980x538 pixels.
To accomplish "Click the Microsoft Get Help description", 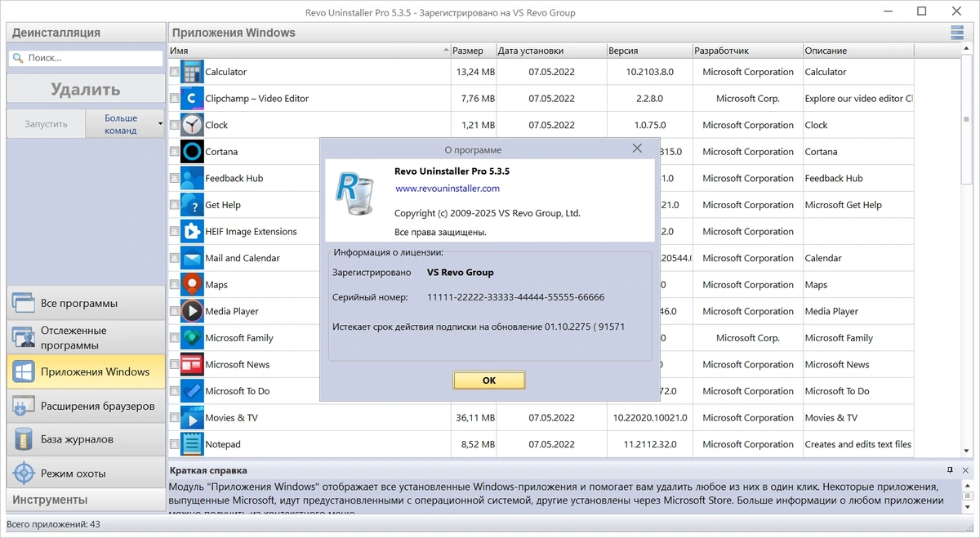I will pyautogui.click(x=844, y=205).
